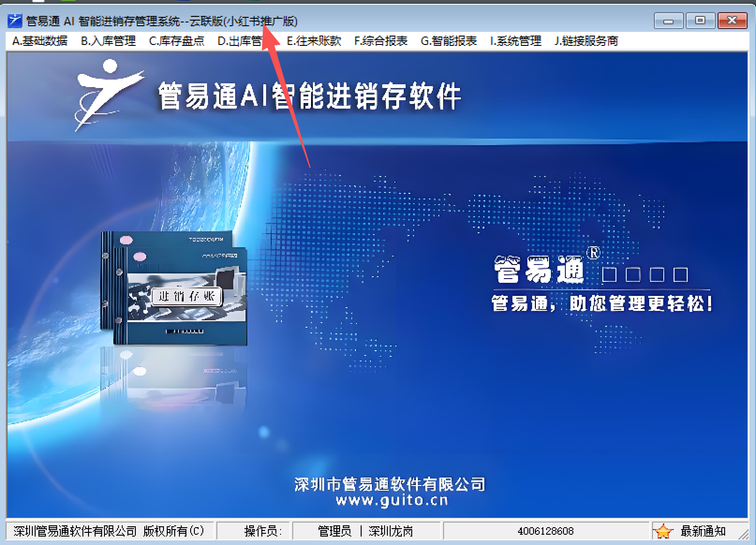Open the D.出库管理 menu

click(240, 41)
